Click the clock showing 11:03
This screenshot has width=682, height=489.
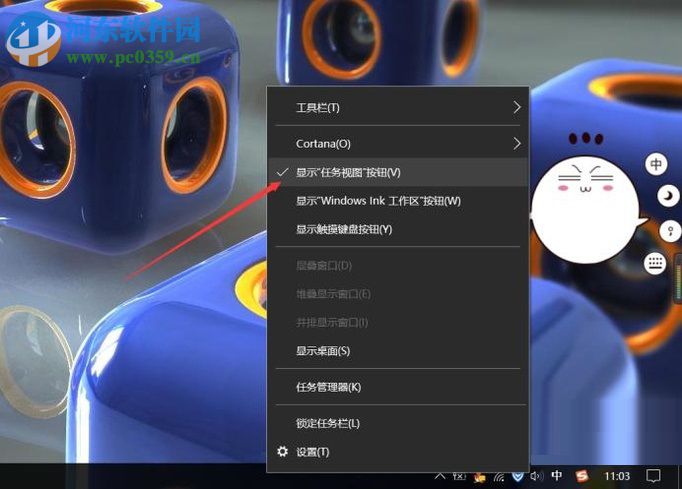[617, 476]
